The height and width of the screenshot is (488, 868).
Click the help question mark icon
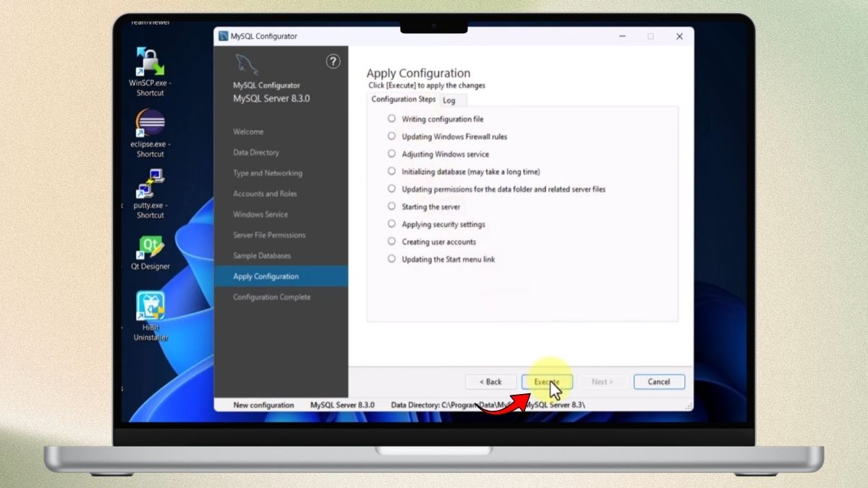point(333,61)
